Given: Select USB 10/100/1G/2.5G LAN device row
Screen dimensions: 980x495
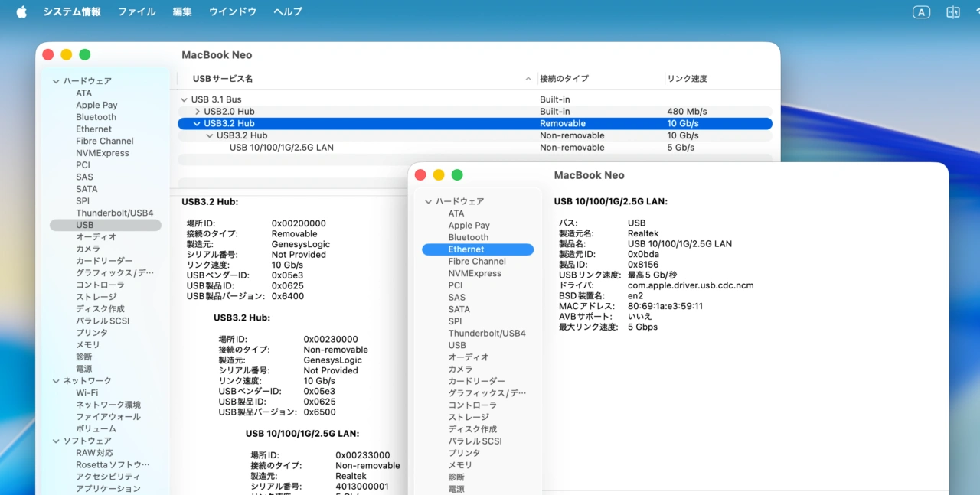Looking at the screenshot, I should (x=281, y=148).
